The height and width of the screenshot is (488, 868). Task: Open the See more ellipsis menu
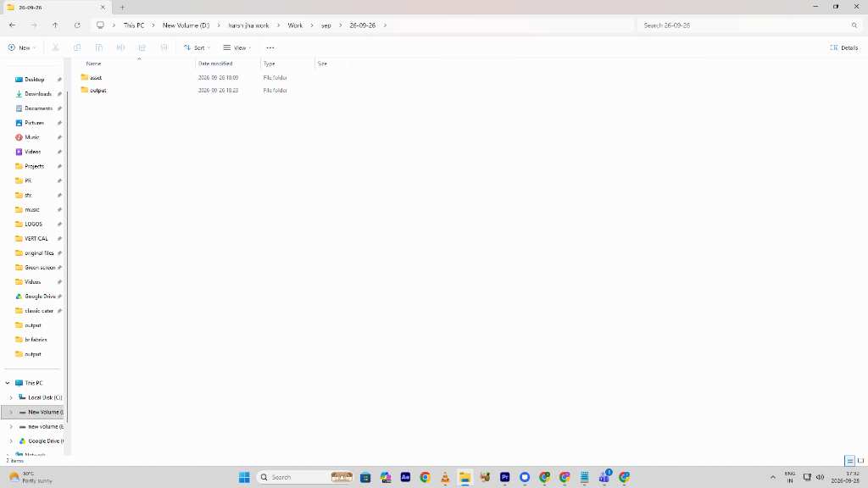coord(270,47)
